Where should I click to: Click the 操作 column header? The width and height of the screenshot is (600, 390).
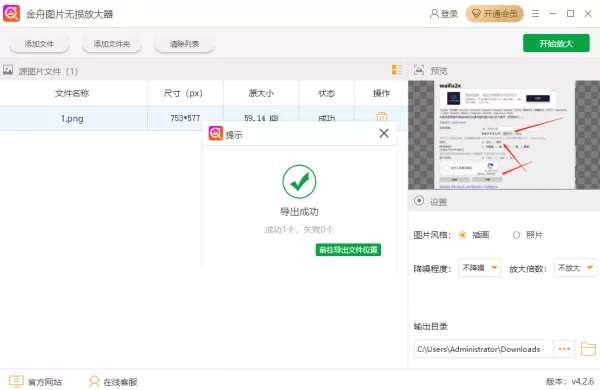(x=382, y=93)
